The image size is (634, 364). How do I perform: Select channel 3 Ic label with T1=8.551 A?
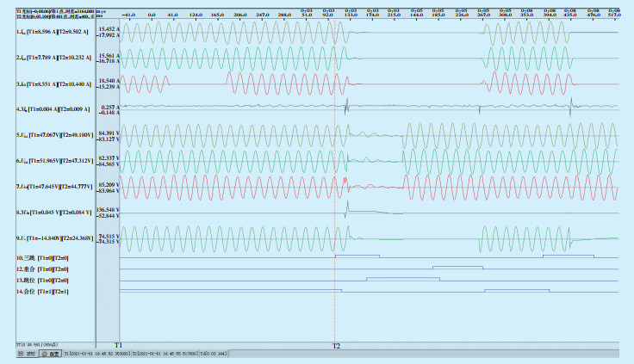(x=47, y=83)
